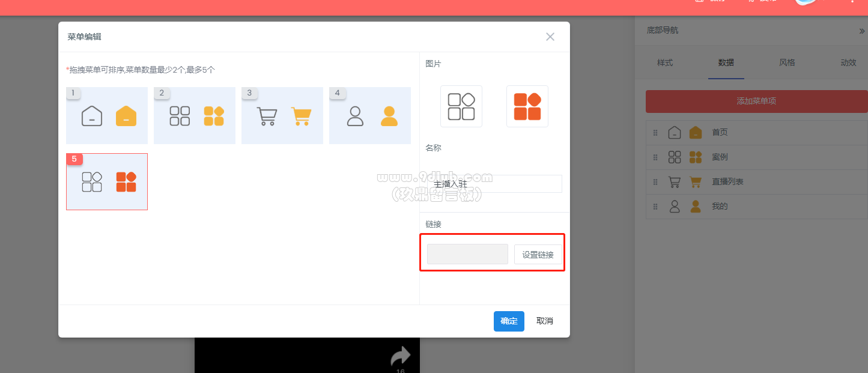Click the drag handle of the 首页 row
Viewport: 868px width, 373px height.
655,132
